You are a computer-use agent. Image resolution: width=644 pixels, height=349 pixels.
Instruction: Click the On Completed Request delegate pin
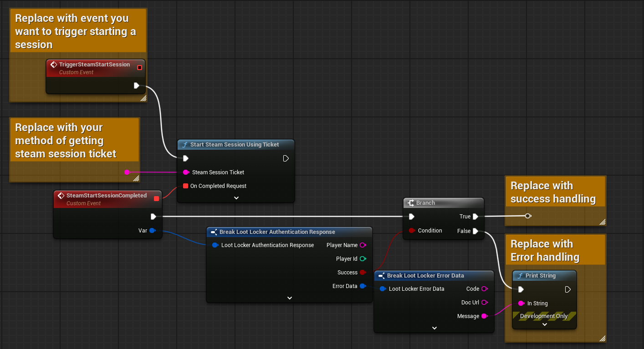[184, 186]
